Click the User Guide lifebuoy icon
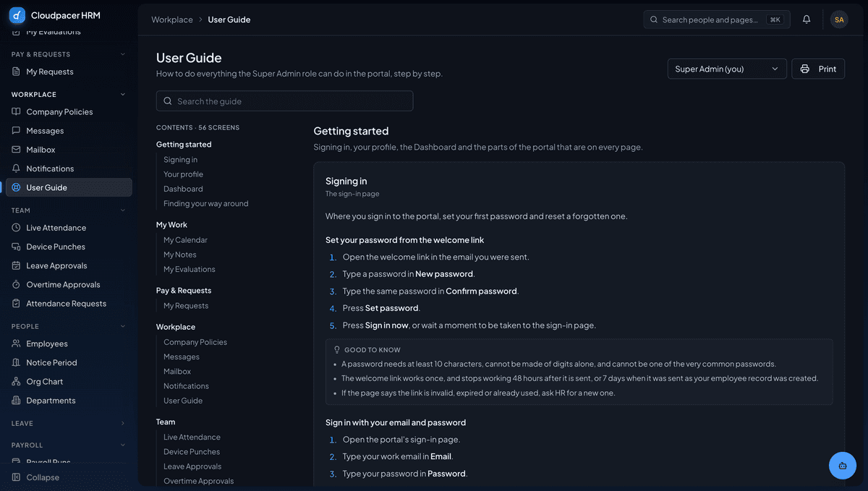Viewport: 868px width, 491px height. click(x=17, y=187)
